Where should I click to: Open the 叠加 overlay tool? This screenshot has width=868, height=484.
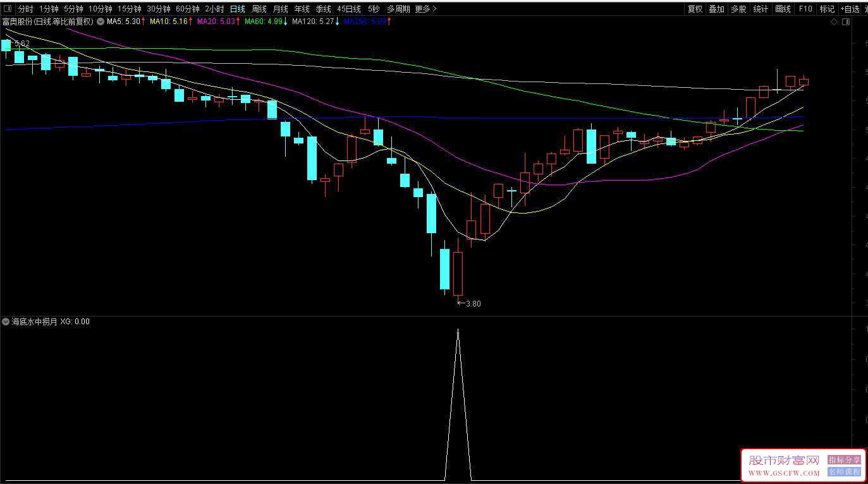[716, 9]
